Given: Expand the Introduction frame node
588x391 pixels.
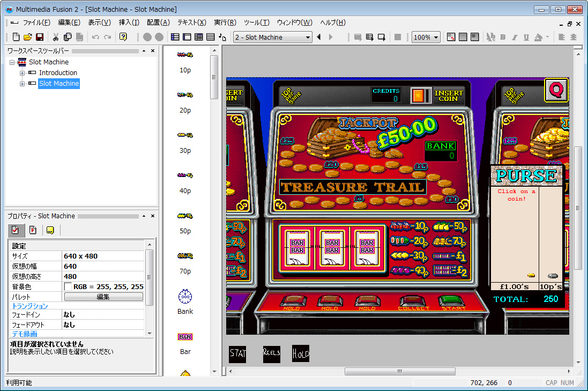Looking at the screenshot, I should point(22,73).
